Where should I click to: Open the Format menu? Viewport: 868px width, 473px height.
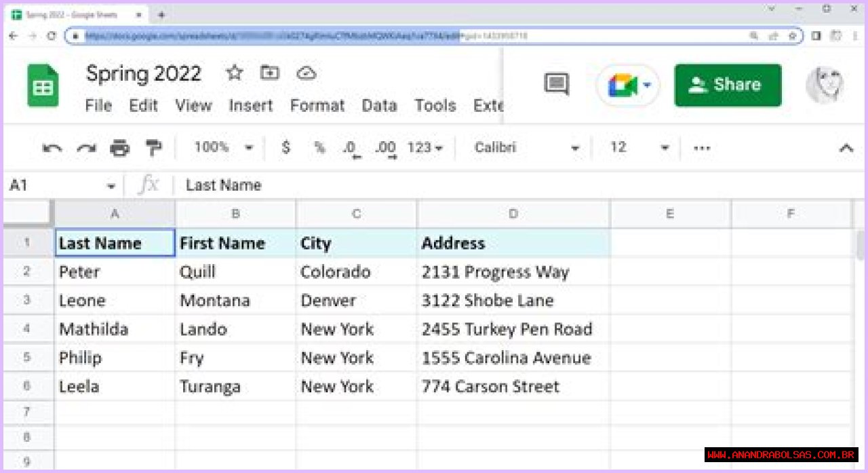317,106
